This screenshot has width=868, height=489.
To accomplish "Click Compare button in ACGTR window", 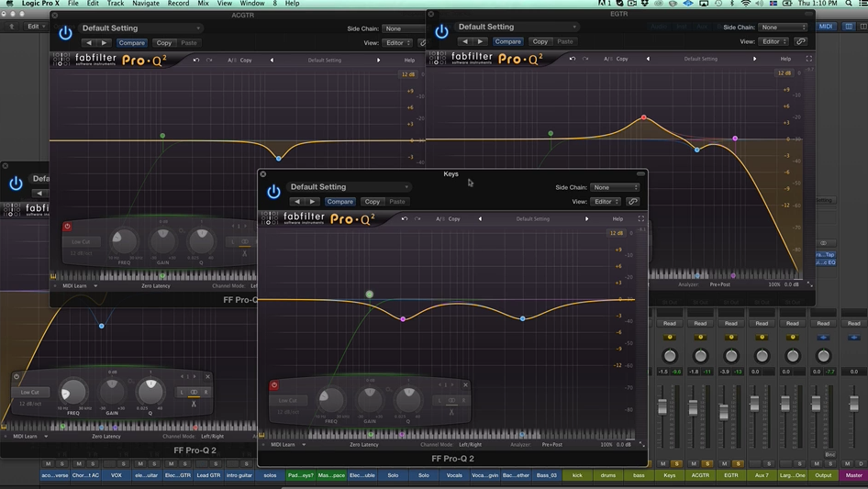I will click(x=132, y=42).
